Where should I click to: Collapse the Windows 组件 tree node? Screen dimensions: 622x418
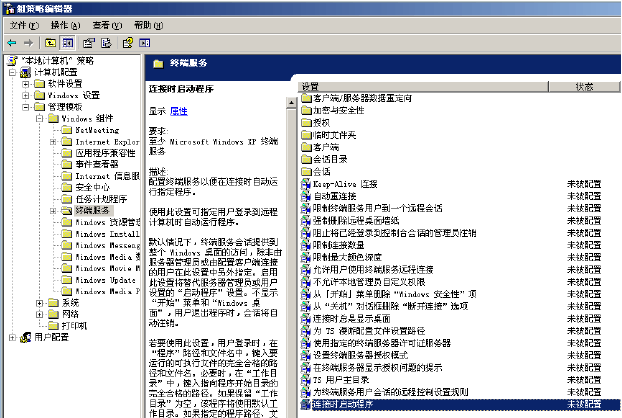point(39,118)
